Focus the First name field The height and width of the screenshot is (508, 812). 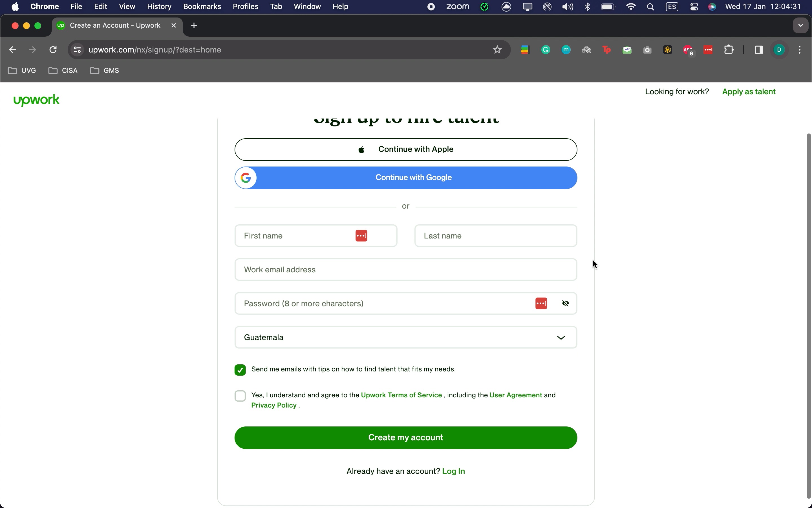(x=316, y=236)
